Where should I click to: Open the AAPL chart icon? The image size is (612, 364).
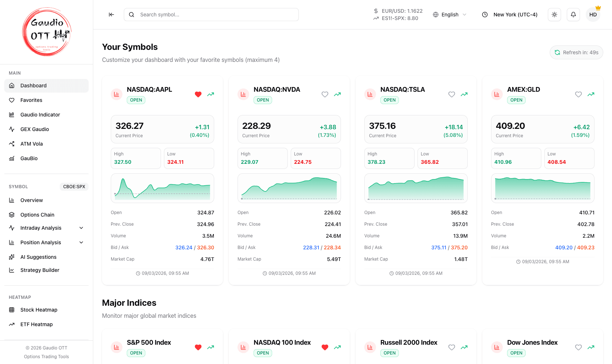[x=117, y=94]
